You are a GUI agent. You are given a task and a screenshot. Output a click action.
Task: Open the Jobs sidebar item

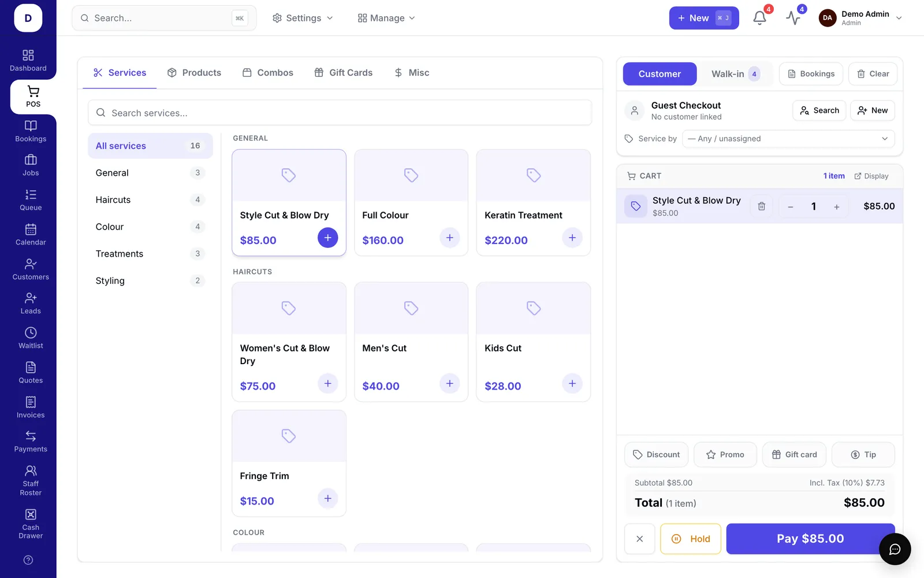(31, 165)
